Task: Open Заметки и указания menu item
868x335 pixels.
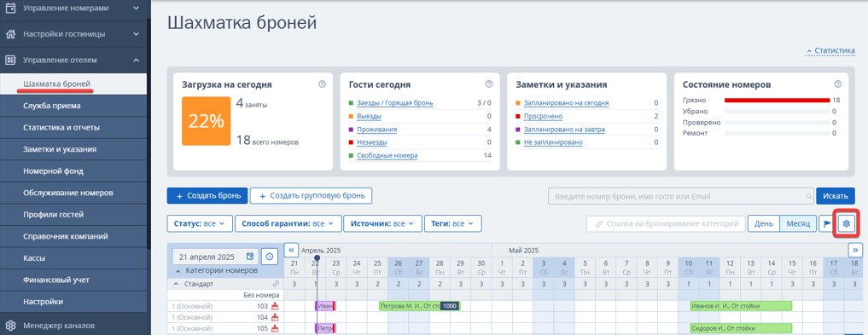Action: [73, 149]
